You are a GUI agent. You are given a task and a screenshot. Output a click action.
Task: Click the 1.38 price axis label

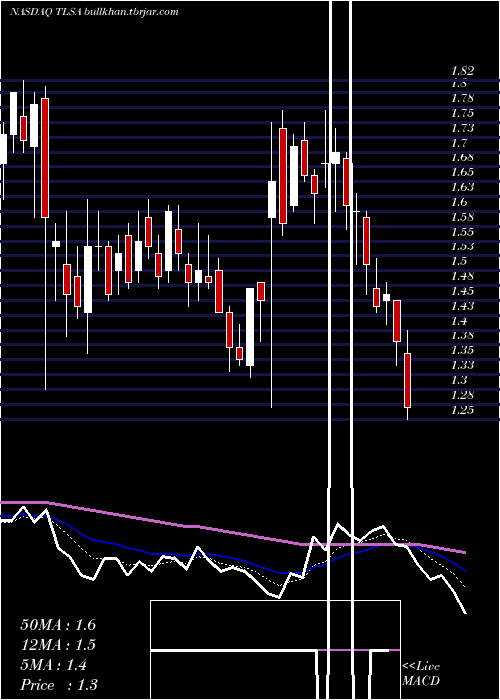tap(462, 335)
